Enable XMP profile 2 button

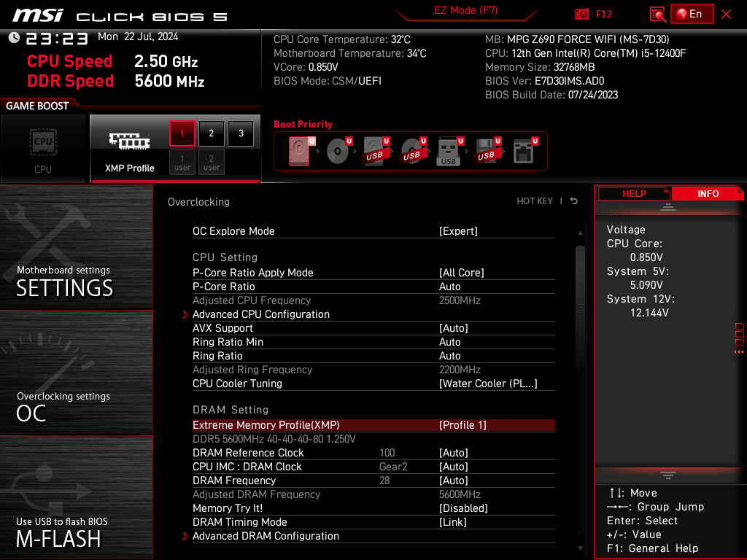[x=211, y=133]
